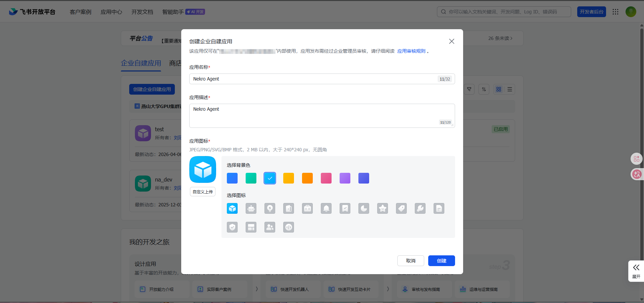Screen dimensions: 644x303
Task: Switch to the 企业自建应用 tab
Action: pos(141,63)
